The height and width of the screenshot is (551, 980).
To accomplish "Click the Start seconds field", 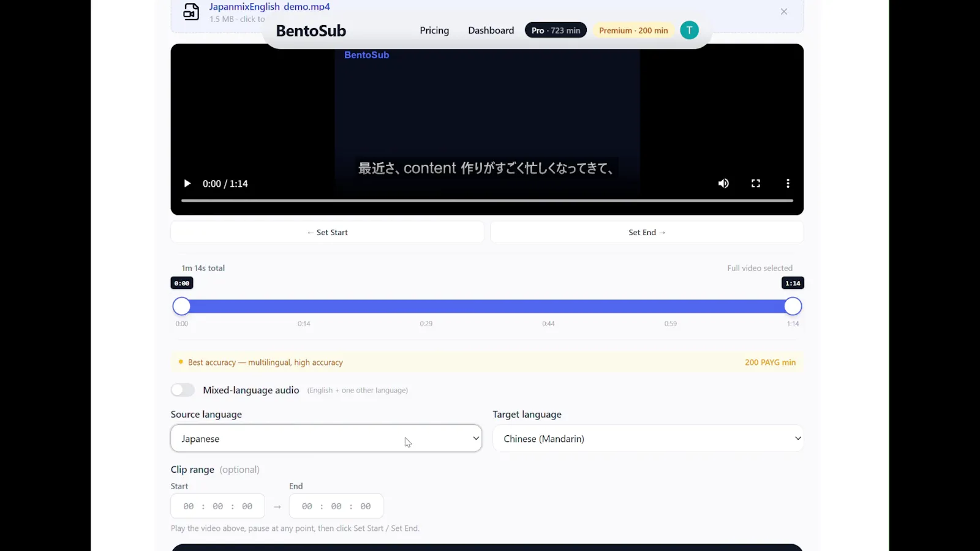I will click(x=247, y=506).
